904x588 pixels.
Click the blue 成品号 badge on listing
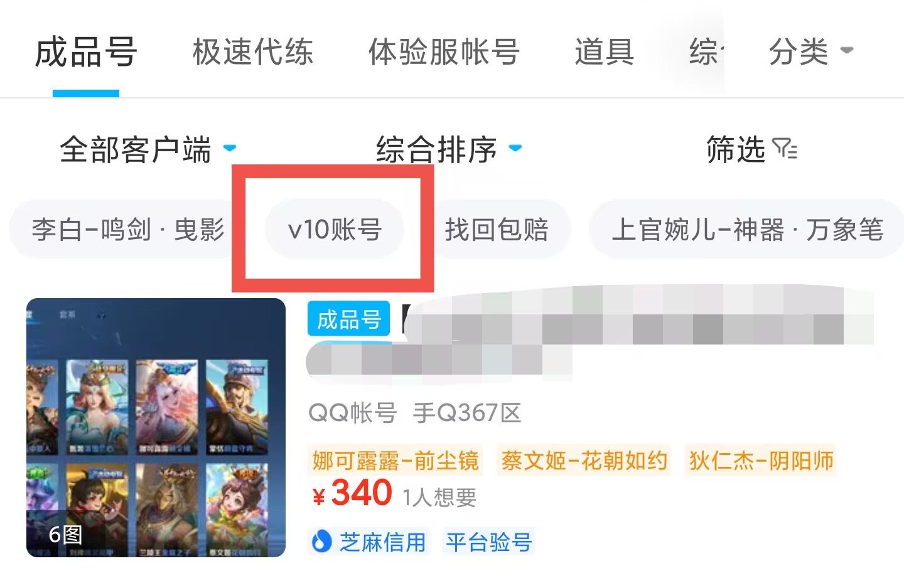(348, 319)
